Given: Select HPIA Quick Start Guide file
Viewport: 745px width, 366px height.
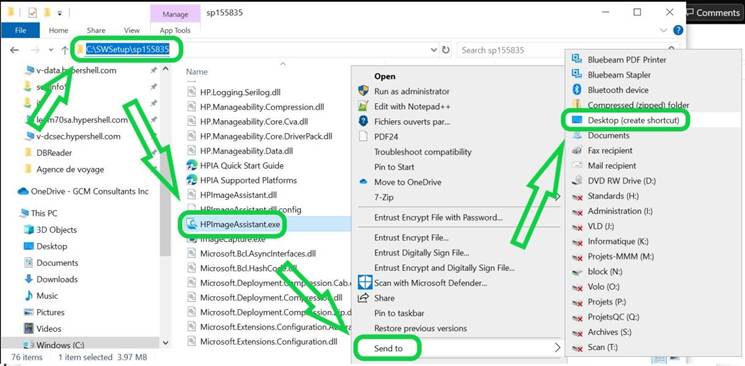Looking at the screenshot, I should (x=242, y=165).
